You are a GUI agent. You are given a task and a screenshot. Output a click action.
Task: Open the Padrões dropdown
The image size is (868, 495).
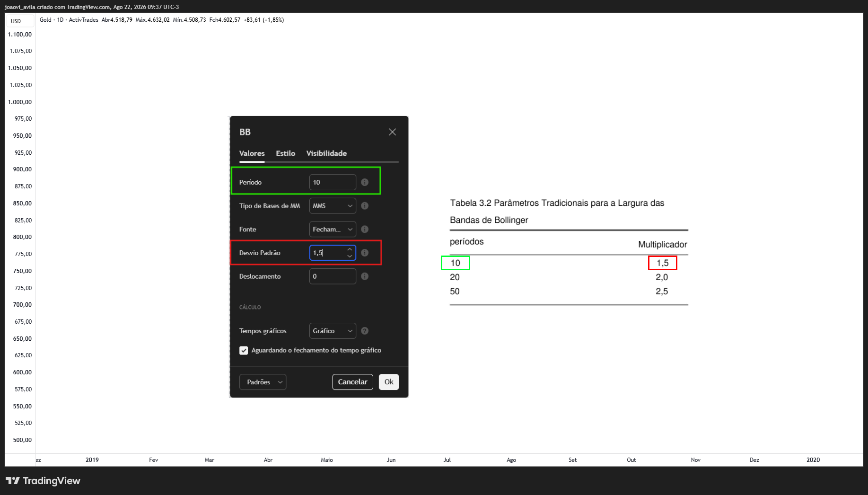[x=263, y=382]
